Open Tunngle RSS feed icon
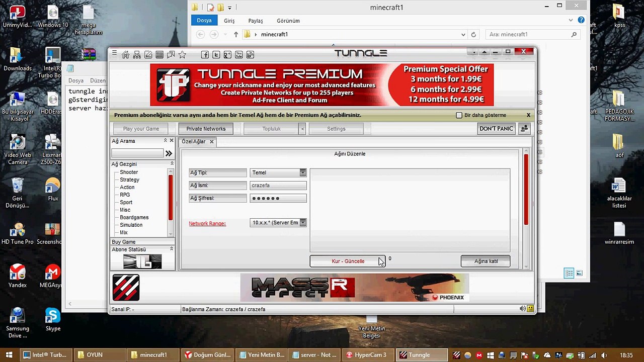This screenshot has width=644, height=362. click(x=250, y=54)
